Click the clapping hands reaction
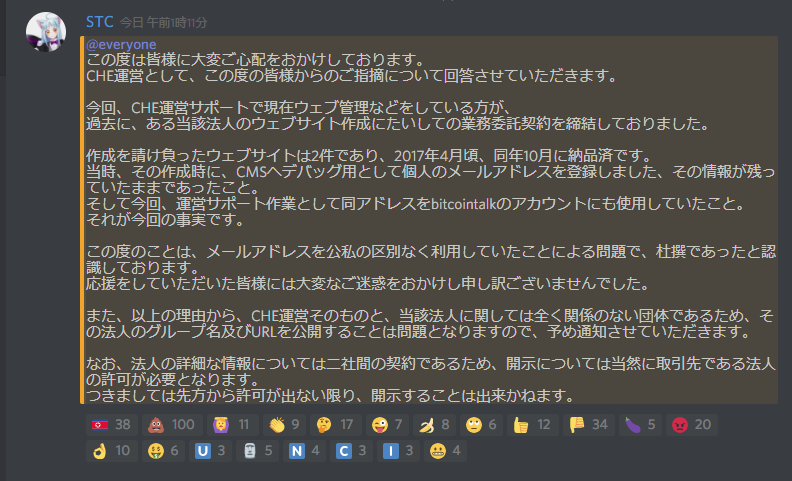 point(284,425)
